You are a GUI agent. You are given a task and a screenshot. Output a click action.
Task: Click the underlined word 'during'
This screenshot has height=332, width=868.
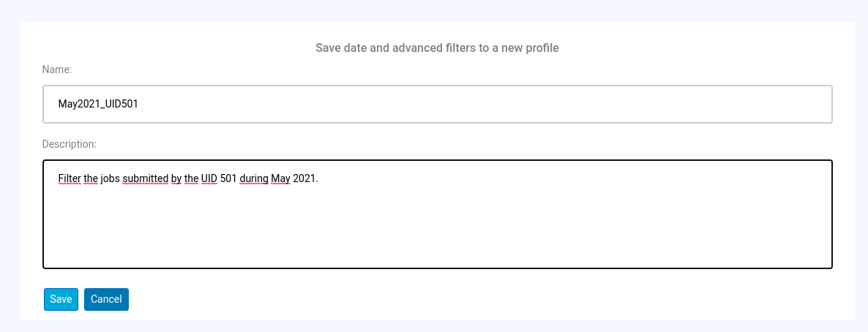[x=254, y=178]
